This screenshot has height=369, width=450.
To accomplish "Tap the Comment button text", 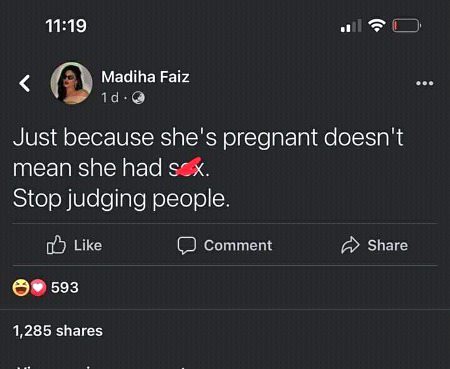I will coord(238,245).
